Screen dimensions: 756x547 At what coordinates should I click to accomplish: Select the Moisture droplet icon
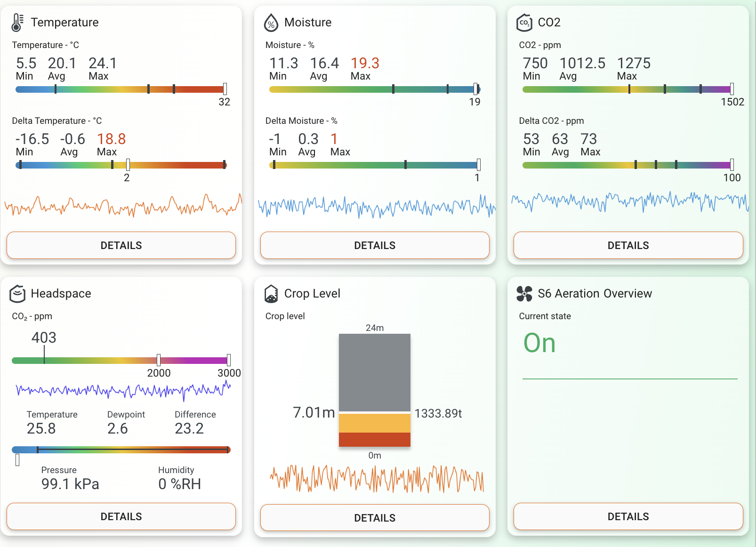271,22
